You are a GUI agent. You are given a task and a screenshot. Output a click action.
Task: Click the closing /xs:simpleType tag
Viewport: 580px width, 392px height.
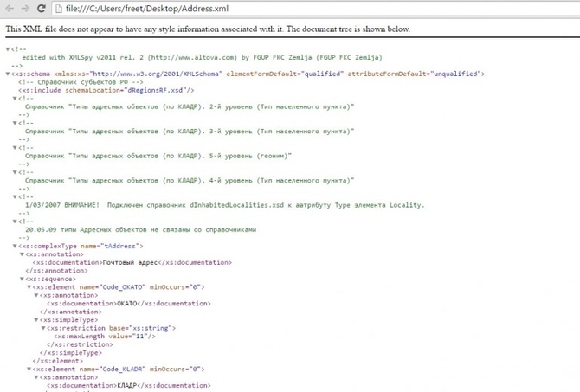pos(71,353)
